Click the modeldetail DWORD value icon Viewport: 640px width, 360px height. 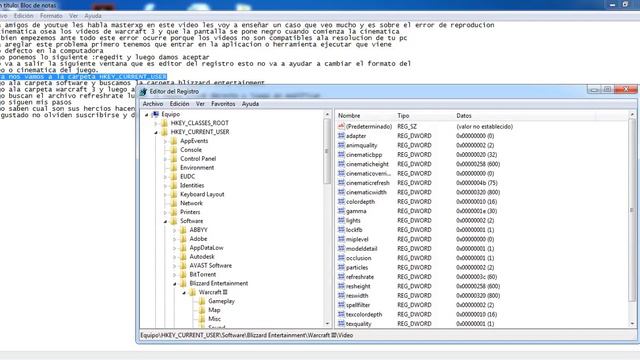(x=341, y=249)
